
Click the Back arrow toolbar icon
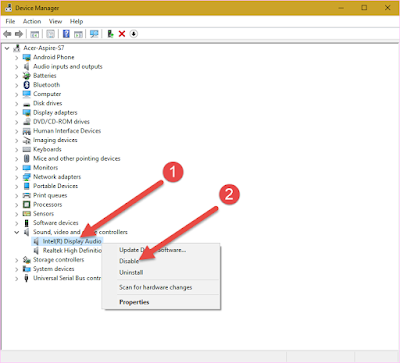tap(7, 34)
